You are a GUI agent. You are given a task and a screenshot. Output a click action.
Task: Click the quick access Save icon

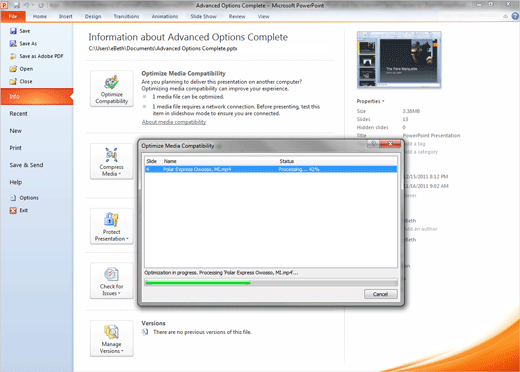(17, 5)
